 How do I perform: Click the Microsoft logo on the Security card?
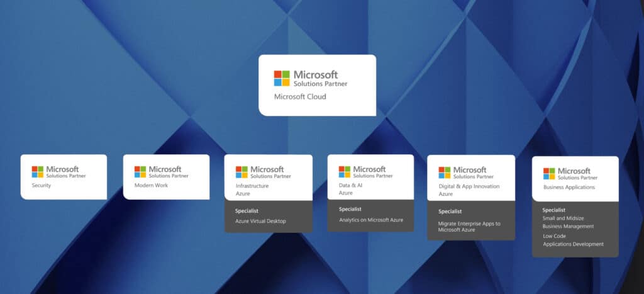(37, 172)
